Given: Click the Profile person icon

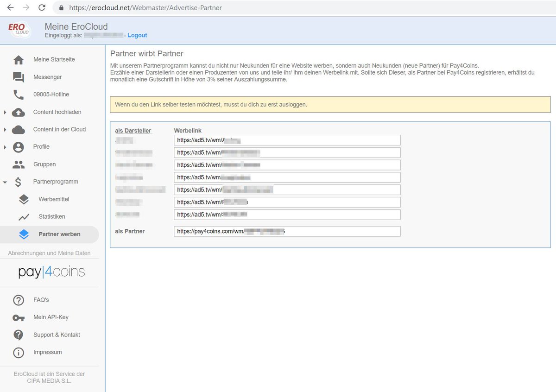Looking at the screenshot, I should pos(19,147).
